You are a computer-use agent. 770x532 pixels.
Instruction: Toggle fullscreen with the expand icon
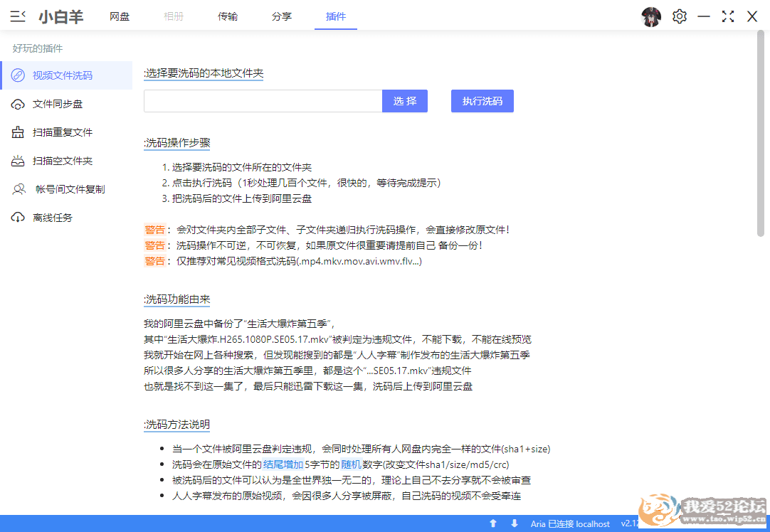[x=728, y=16]
